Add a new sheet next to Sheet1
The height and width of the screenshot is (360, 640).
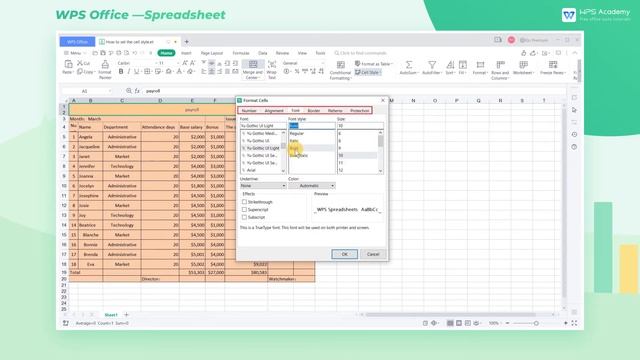(126, 315)
